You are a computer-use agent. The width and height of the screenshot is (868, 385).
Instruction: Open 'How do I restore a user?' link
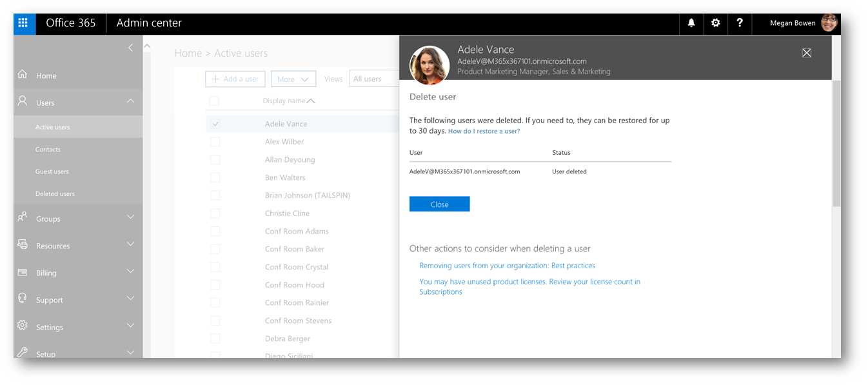click(484, 131)
